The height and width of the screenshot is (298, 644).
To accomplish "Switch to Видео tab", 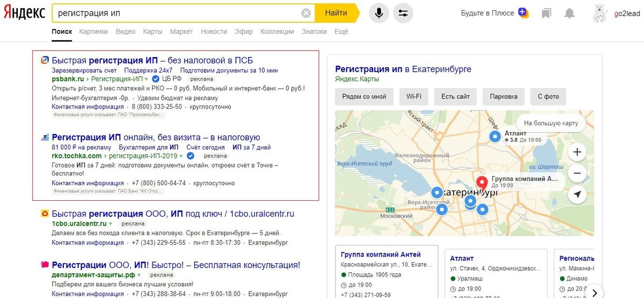I will point(126,32).
